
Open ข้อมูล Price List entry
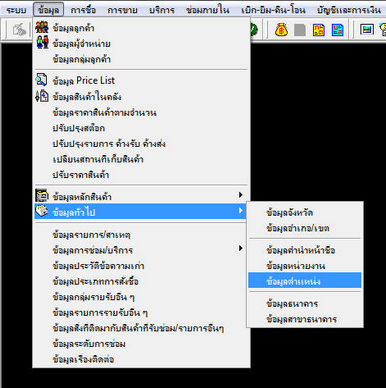(141, 80)
